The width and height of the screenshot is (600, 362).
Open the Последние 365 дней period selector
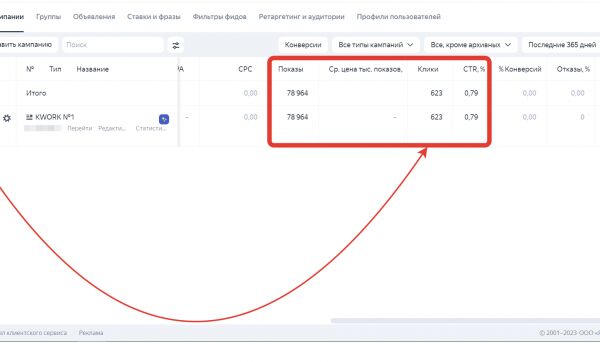pos(562,45)
